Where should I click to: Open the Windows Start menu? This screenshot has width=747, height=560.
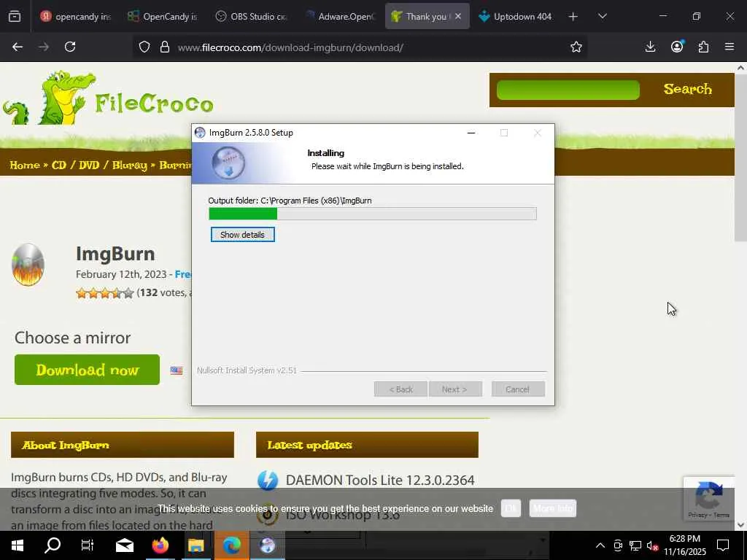tap(18, 545)
